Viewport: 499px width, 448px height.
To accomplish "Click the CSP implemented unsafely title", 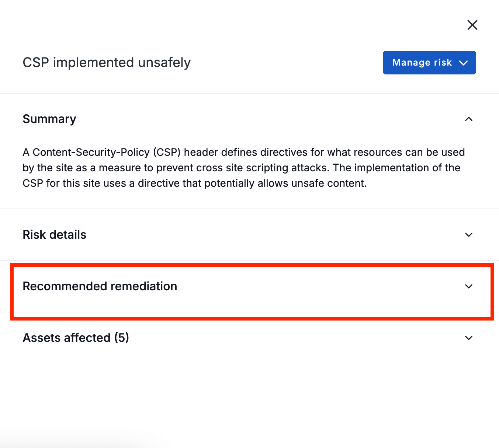I will click(x=107, y=63).
